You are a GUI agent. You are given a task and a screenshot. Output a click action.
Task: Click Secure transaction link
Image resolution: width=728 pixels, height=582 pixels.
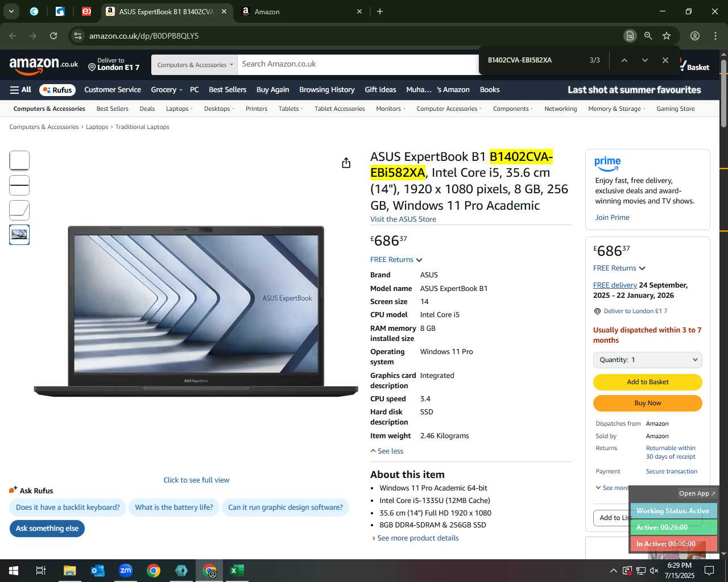click(672, 471)
